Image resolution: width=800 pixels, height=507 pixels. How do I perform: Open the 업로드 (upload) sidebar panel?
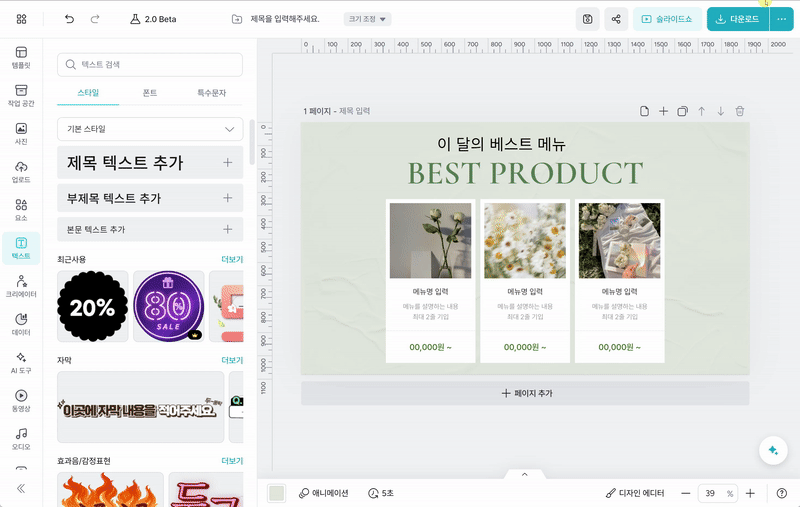pos(21,171)
